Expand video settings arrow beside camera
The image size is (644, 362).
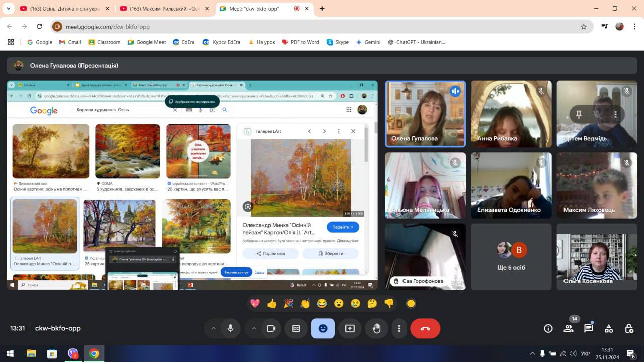tap(254, 328)
